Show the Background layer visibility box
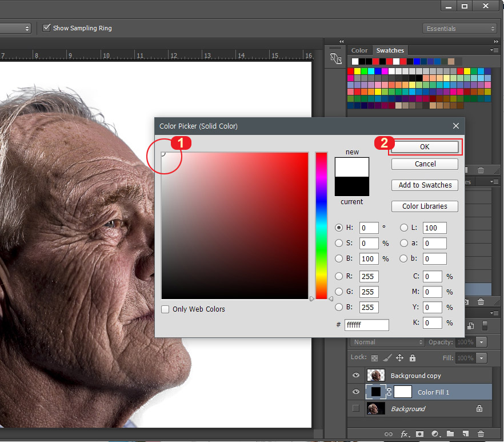Screen dimensions: 504x442 pyautogui.click(x=356, y=408)
